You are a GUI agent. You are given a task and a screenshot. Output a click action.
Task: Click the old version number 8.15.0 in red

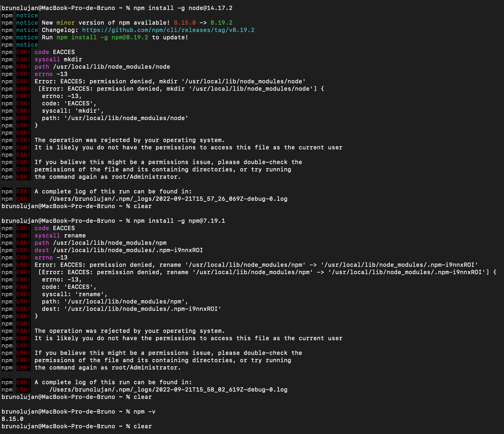185,23
